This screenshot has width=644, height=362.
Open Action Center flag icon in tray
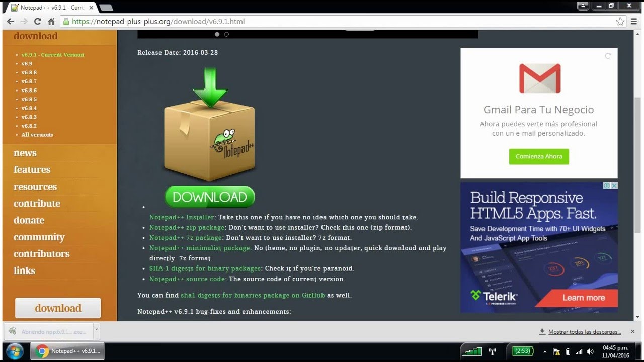pos(557,351)
